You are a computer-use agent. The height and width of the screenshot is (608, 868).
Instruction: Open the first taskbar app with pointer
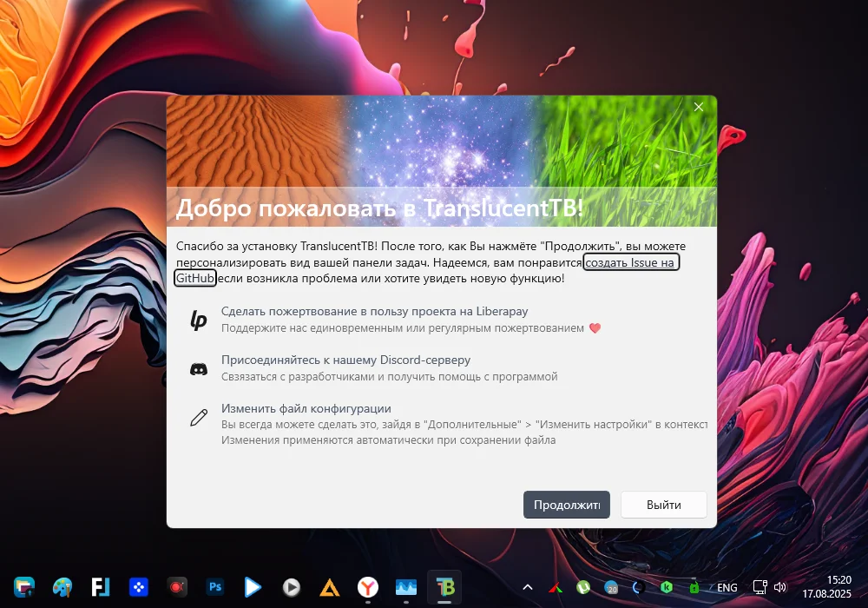(24, 587)
